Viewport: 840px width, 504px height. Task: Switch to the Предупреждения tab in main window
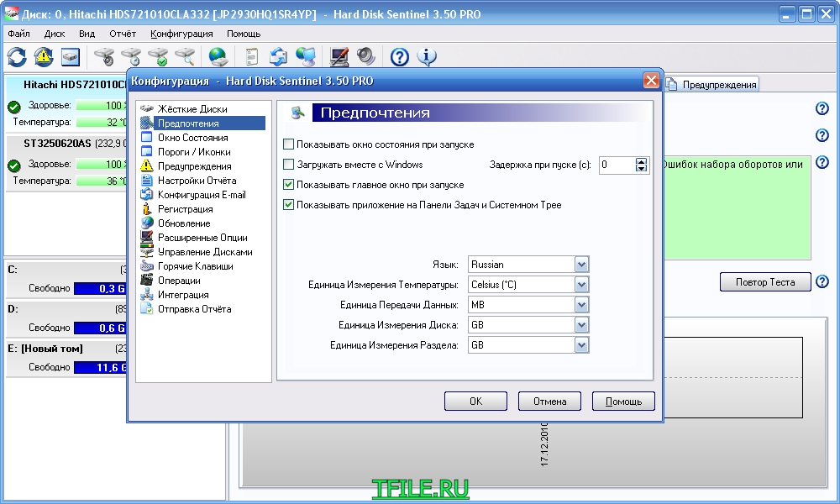point(712,84)
